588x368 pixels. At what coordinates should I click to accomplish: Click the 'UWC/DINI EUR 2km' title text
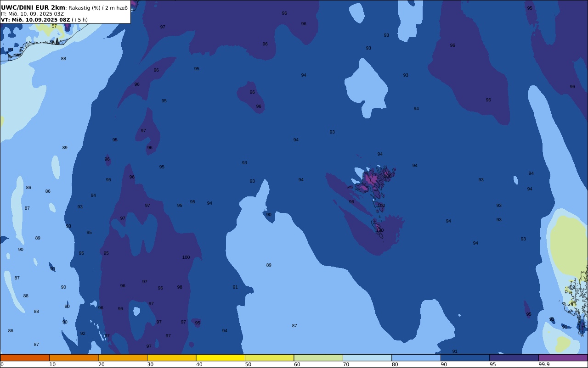[x=33, y=7]
